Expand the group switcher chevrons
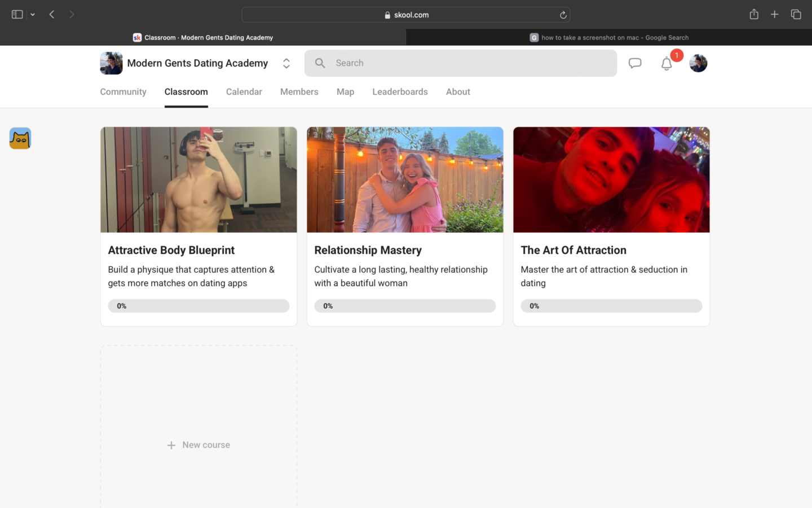The width and height of the screenshot is (812, 508). [286, 63]
